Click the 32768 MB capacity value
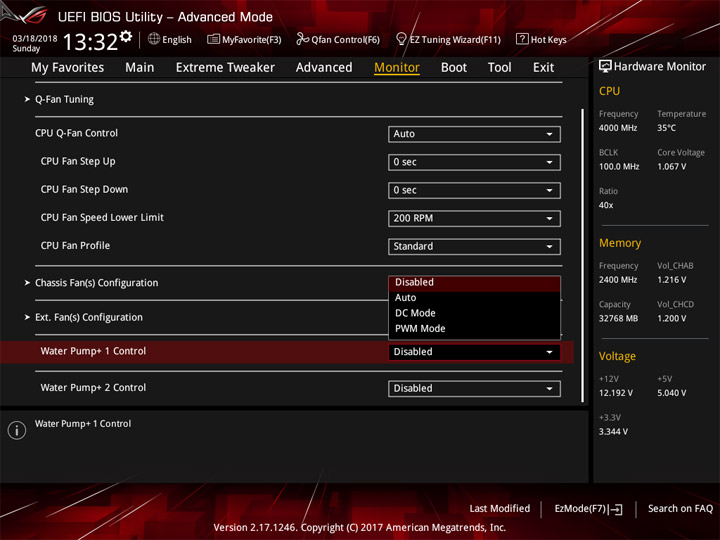720x540 pixels. [x=618, y=319]
